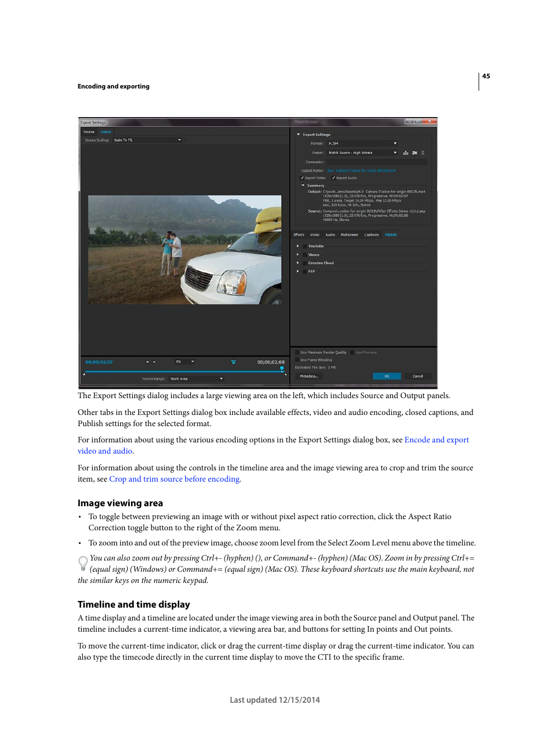Image resolution: width=534 pixels, height=756 pixels.
Task: Click the Set Out Point button
Action: coord(154,362)
